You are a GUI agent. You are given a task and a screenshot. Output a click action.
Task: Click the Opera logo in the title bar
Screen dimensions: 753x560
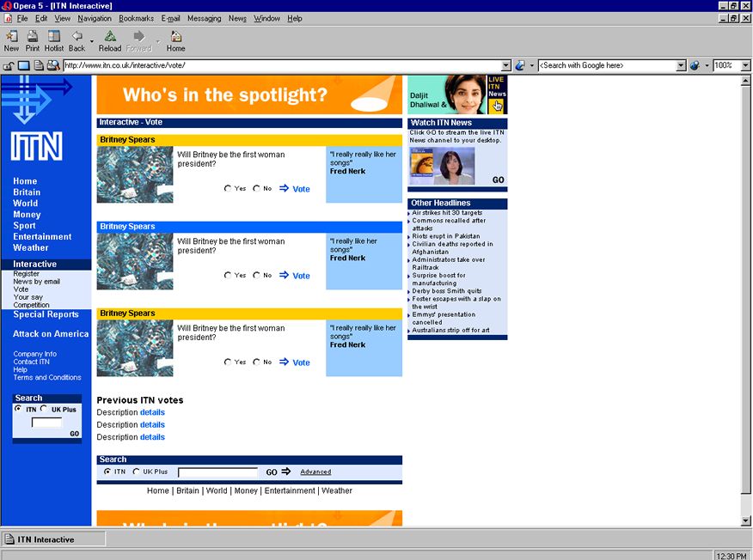6,6
